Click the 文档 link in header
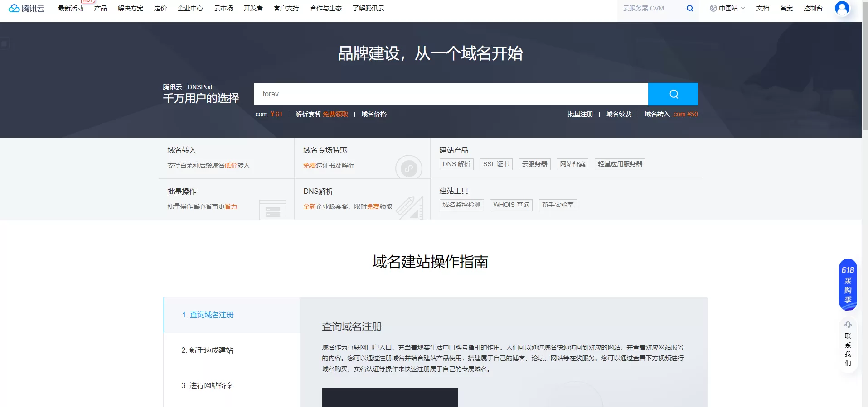868x407 pixels. click(763, 8)
